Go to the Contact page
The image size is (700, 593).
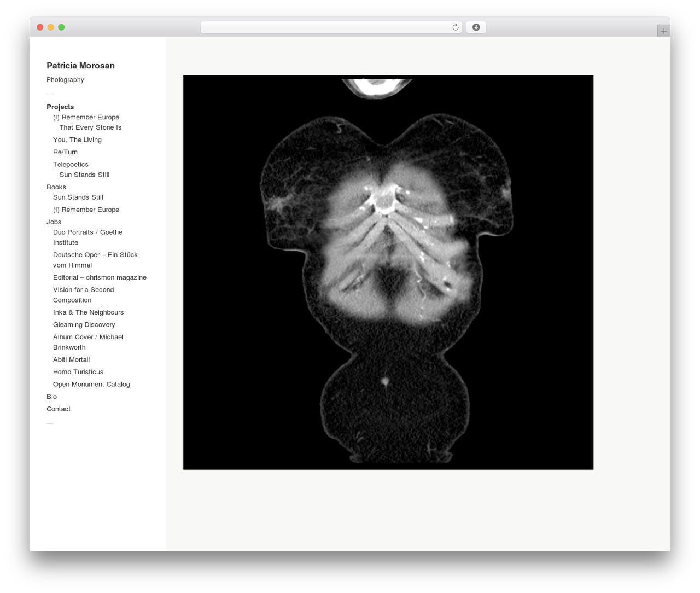(59, 409)
